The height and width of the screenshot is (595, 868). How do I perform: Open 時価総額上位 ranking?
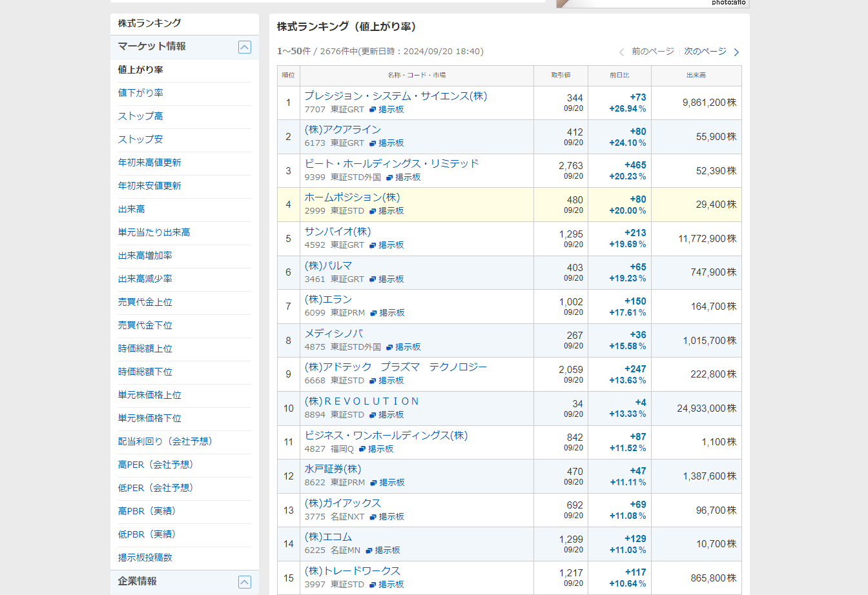coord(145,348)
